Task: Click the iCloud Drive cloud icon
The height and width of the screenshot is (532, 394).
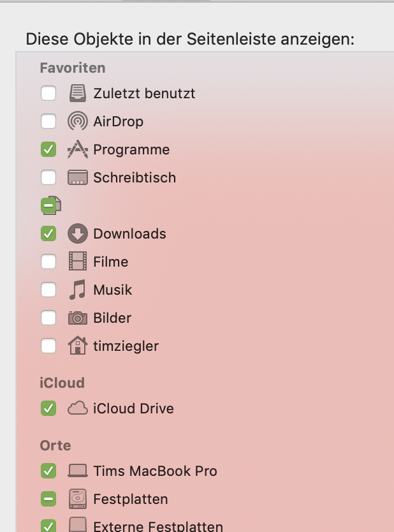Action: click(78, 408)
